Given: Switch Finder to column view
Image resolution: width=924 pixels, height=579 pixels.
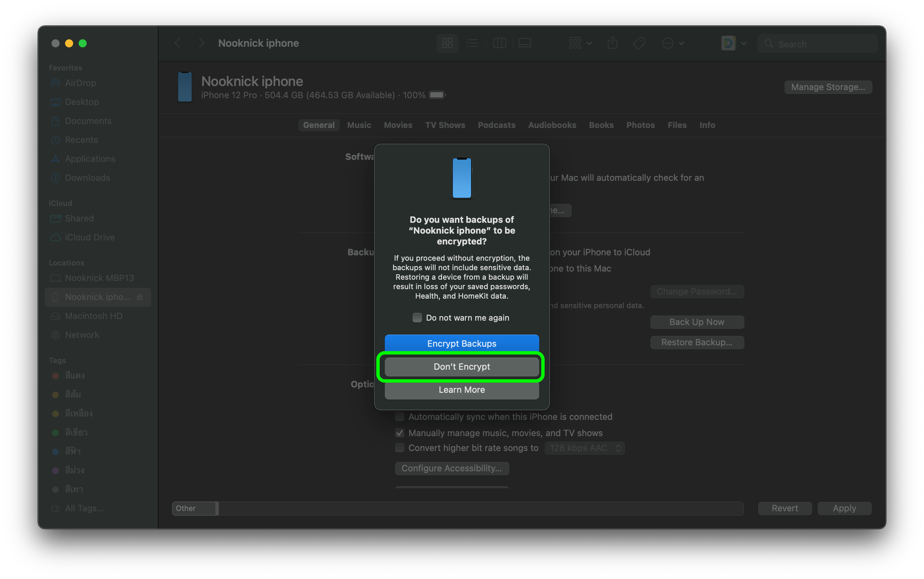Looking at the screenshot, I should pos(499,43).
